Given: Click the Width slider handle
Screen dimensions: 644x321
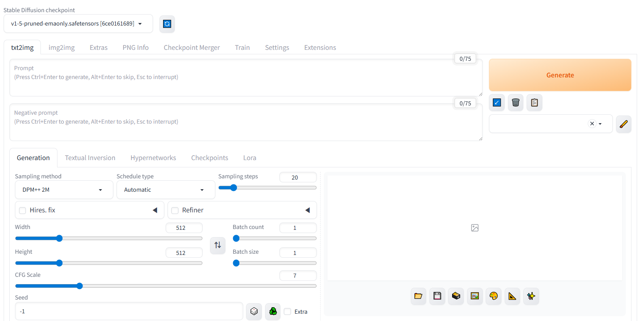Looking at the screenshot, I should [x=60, y=238].
